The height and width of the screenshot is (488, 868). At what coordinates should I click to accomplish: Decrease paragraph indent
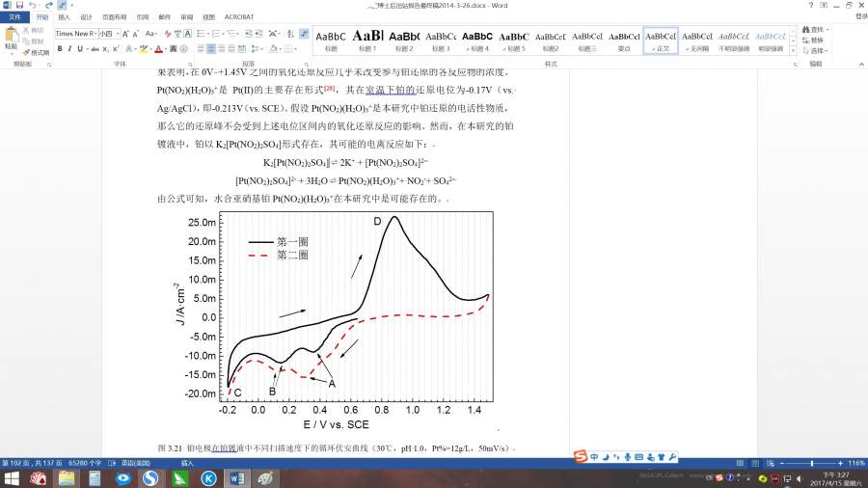click(249, 34)
